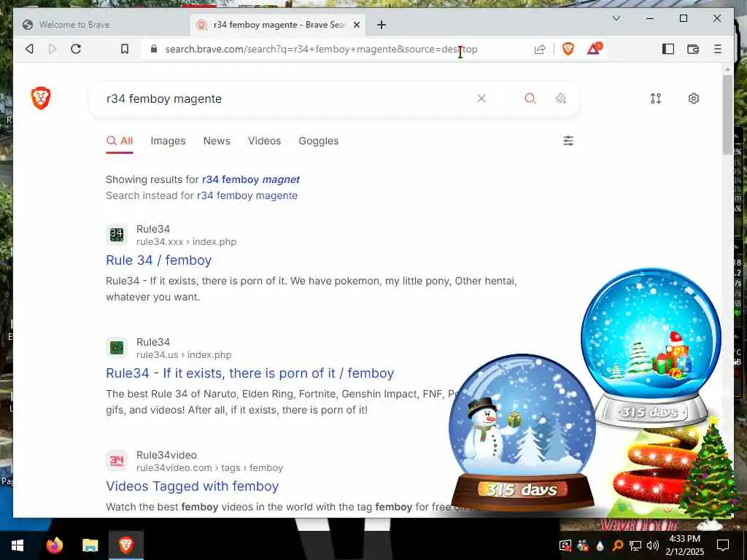This screenshot has height=560, width=747.
Task: Open site security lock info
Action: [153, 49]
